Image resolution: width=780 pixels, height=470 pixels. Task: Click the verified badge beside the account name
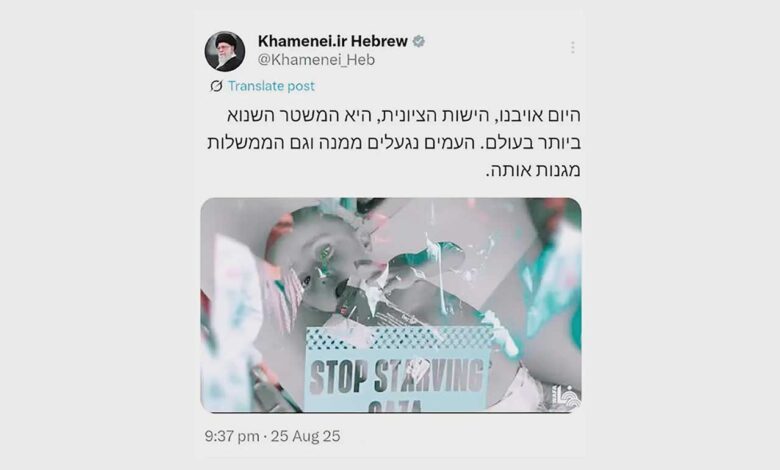(x=419, y=41)
